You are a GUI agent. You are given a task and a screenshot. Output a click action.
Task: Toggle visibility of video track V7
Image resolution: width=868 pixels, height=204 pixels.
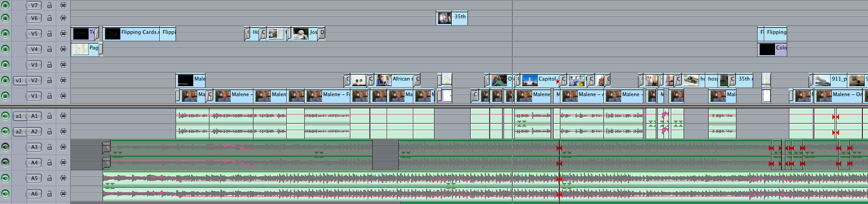point(6,5)
